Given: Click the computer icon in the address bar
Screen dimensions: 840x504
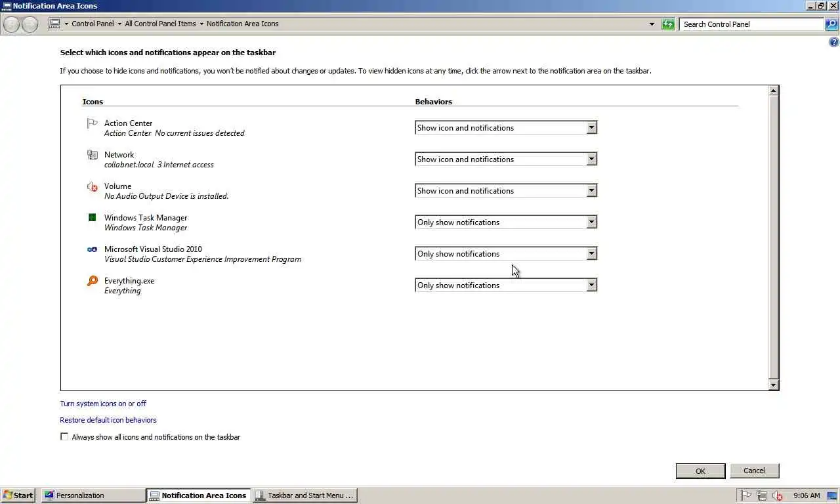Looking at the screenshot, I should pyautogui.click(x=54, y=24).
